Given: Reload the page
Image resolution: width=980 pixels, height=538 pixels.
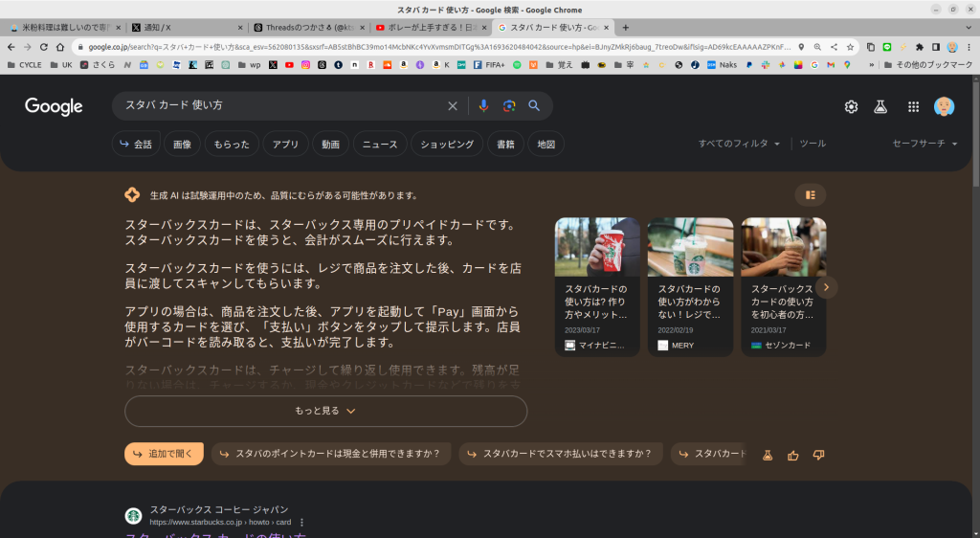Looking at the screenshot, I should tap(44, 47).
